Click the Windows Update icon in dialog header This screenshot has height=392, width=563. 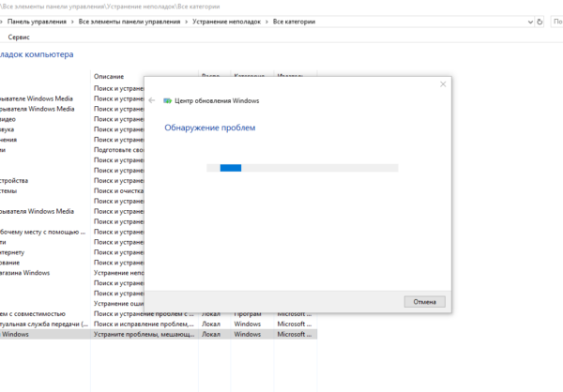coord(167,101)
